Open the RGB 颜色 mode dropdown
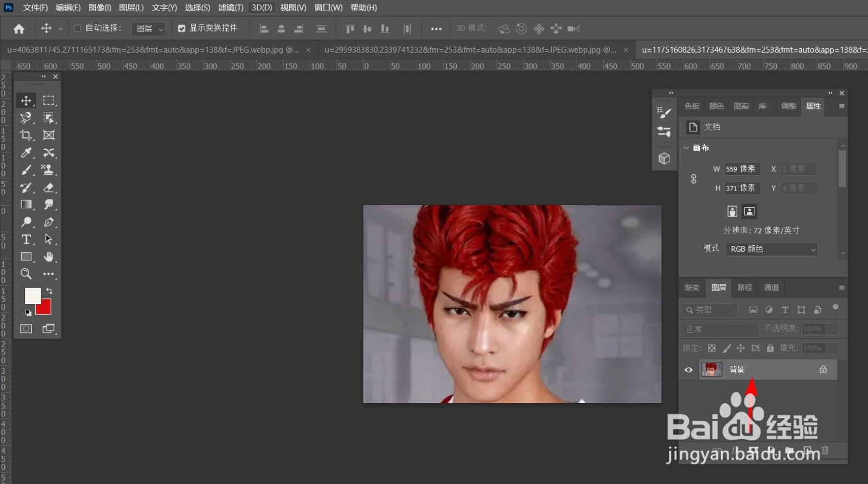868x484 pixels. pyautogui.click(x=772, y=249)
